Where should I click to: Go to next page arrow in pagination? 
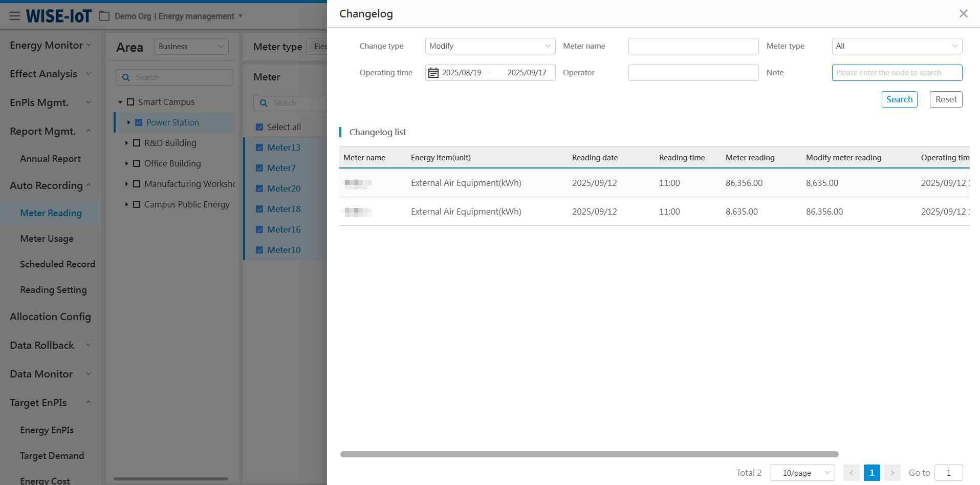tap(892, 473)
